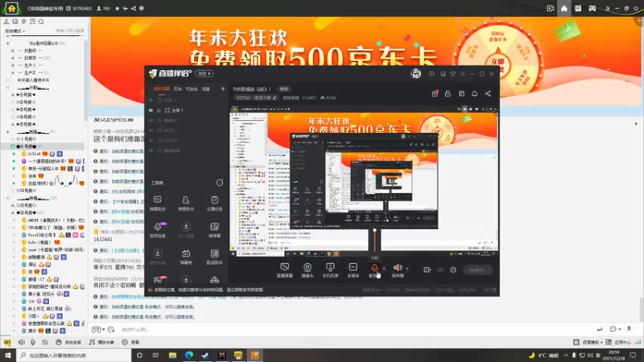The image size is (644, 362).
Task: Click 播放伴奏 in YY bottom bar
Action: pos(102,342)
